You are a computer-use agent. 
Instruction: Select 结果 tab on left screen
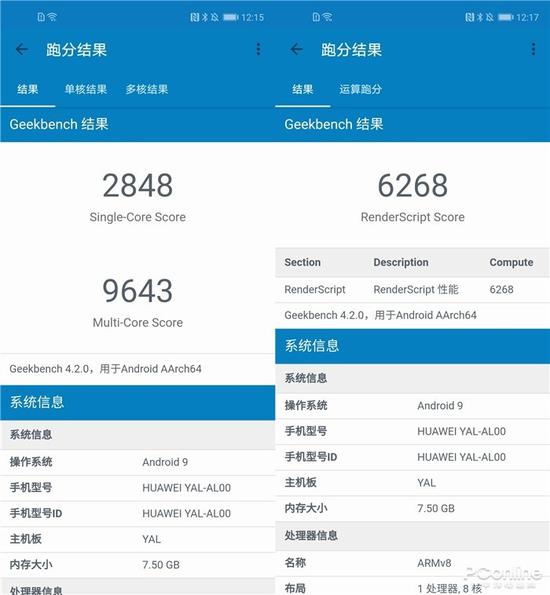(x=28, y=90)
